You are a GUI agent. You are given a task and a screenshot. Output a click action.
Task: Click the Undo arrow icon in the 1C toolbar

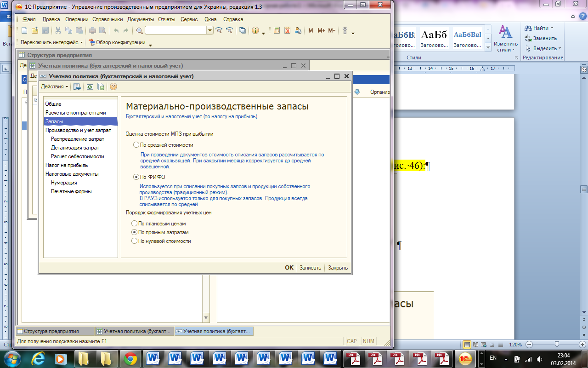(116, 30)
